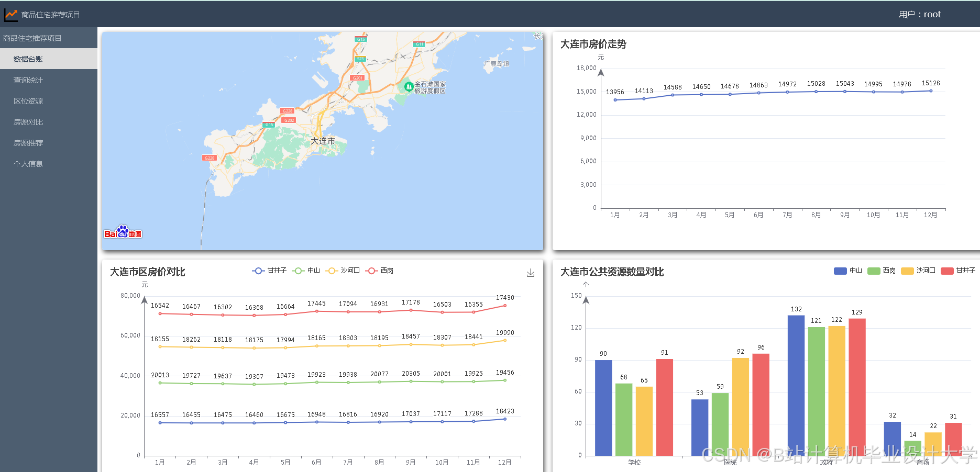Open 房源对比 sidebar menu item
Image resolution: width=980 pixels, height=472 pixels.
pos(49,122)
